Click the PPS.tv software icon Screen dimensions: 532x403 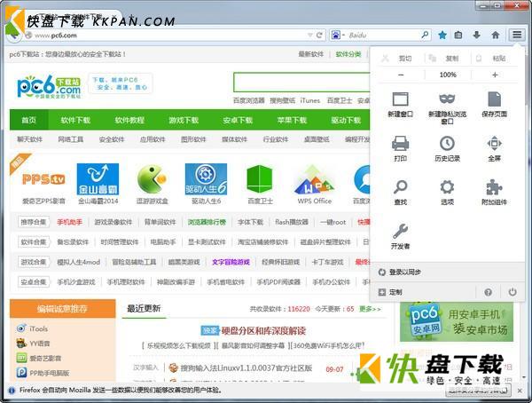click(x=43, y=179)
